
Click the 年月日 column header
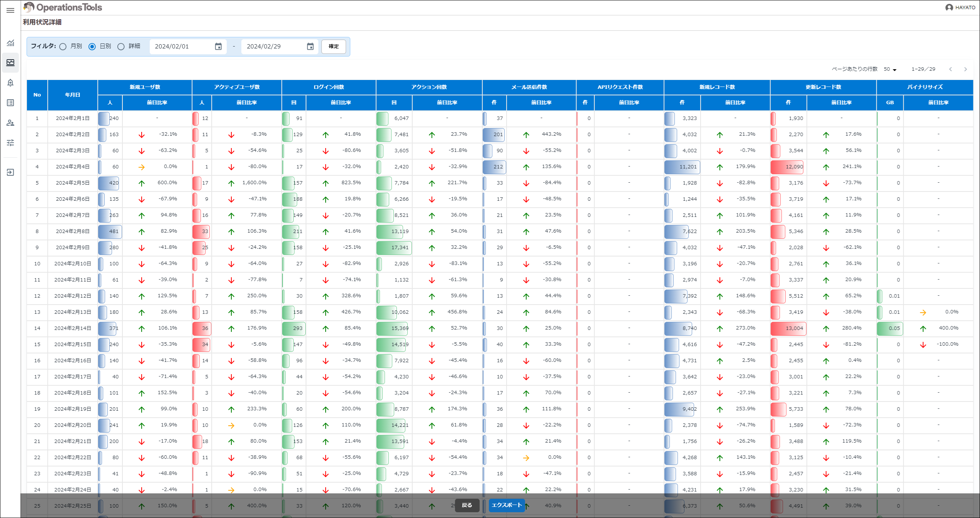(x=72, y=95)
